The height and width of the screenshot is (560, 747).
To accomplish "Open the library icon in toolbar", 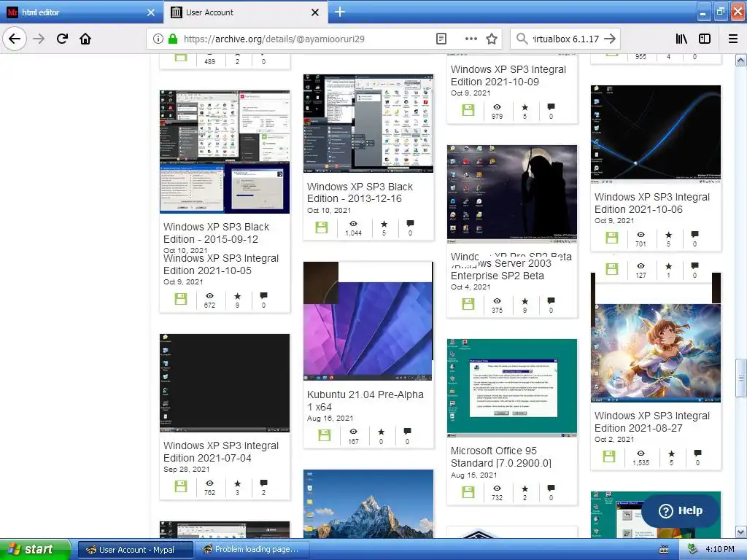I will point(681,39).
